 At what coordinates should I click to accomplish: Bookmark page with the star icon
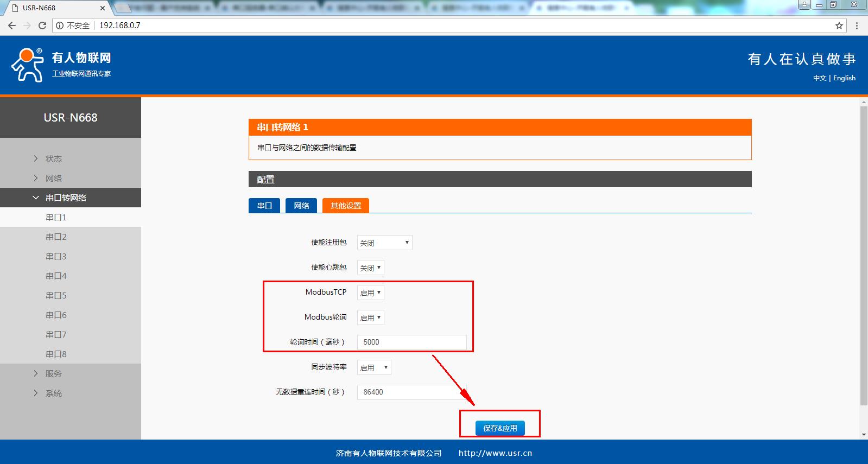pyautogui.click(x=839, y=26)
